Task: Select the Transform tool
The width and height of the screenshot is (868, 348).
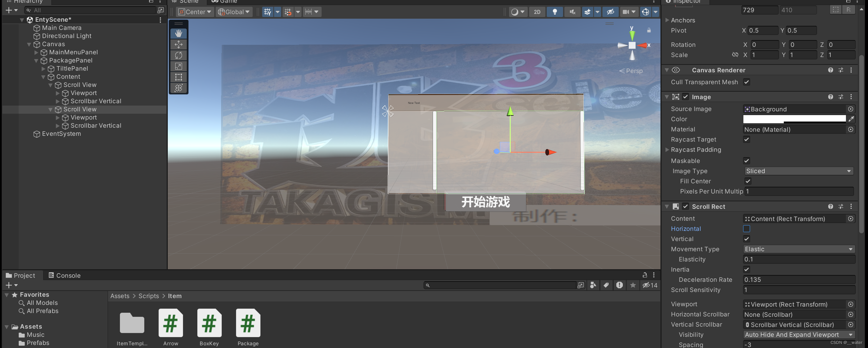Action: click(179, 88)
